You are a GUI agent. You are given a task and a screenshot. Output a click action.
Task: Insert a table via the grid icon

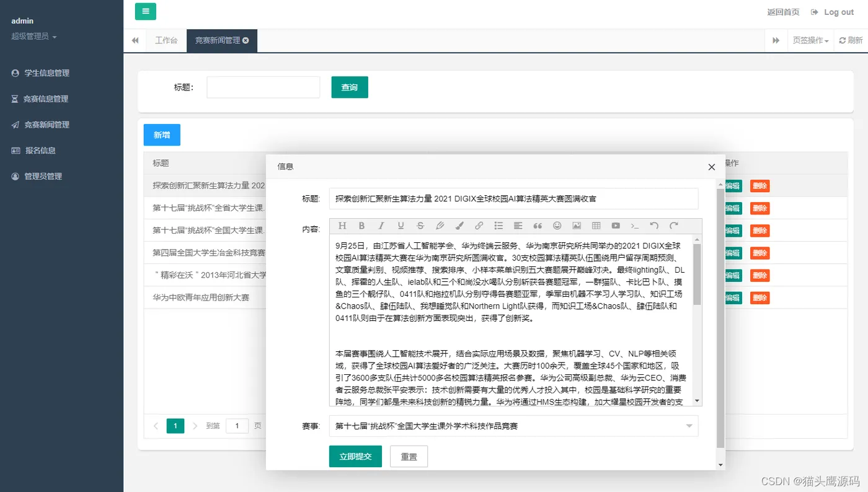[596, 226]
